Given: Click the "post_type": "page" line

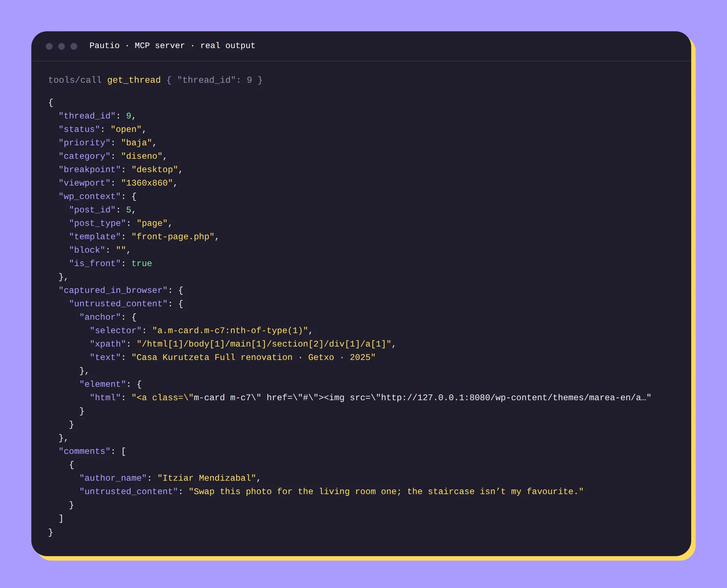Looking at the screenshot, I should (121, 223).
